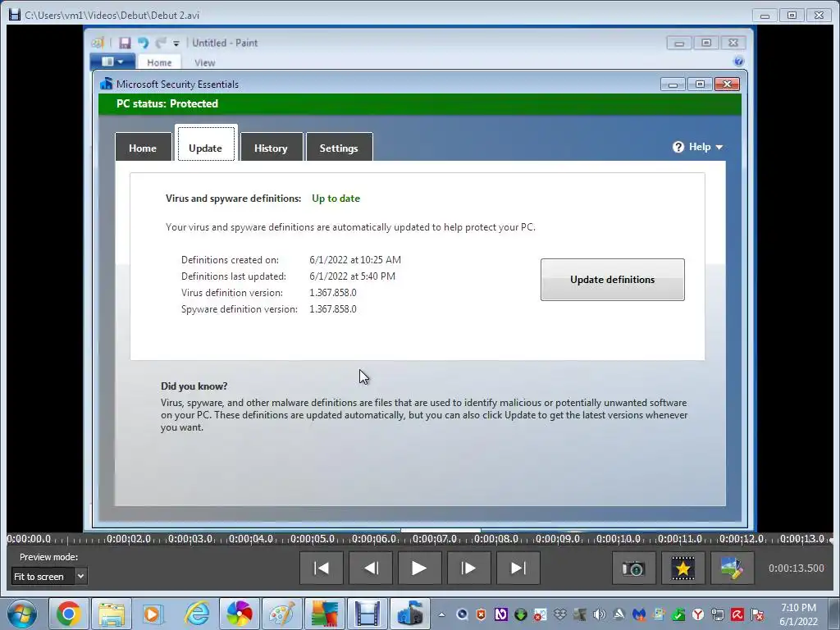Open Windows Media Player from the taskbar
The width and height of the screenshot is (840, 630).
153,614
